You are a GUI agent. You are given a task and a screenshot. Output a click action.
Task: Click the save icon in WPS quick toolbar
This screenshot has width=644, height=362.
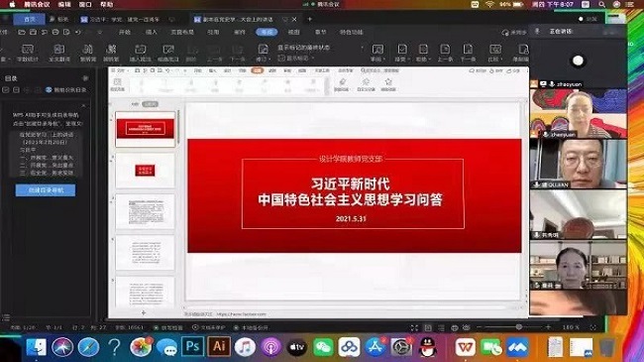pos(33,32)
